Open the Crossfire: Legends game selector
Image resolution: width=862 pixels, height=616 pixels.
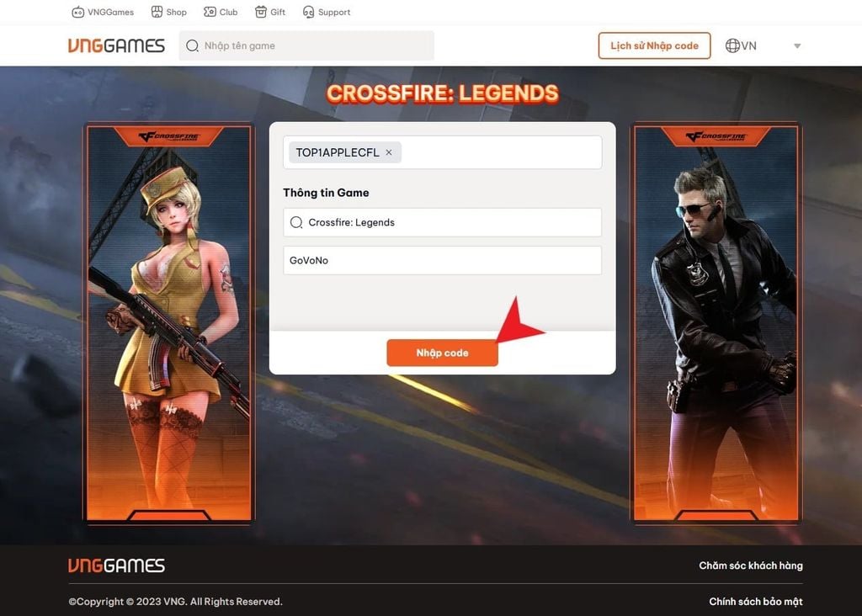(x=442, y=222)
